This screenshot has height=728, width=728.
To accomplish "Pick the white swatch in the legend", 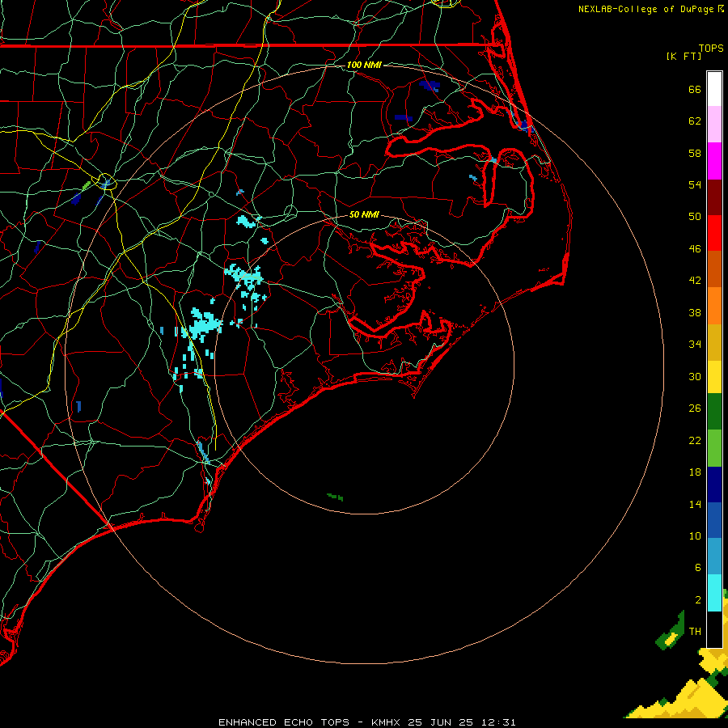I will (x=714, y=89).
